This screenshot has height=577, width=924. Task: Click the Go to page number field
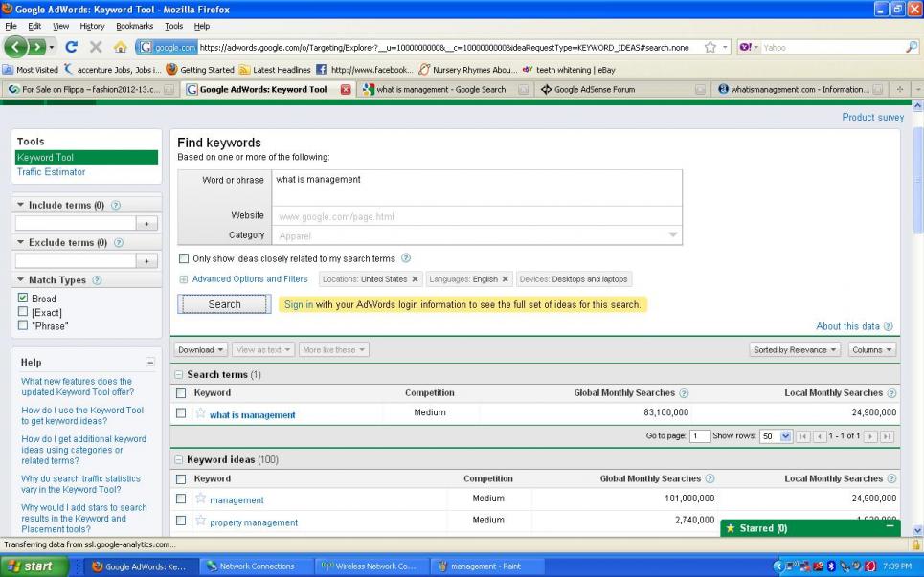pyautogui.click(x=700, y=436)
